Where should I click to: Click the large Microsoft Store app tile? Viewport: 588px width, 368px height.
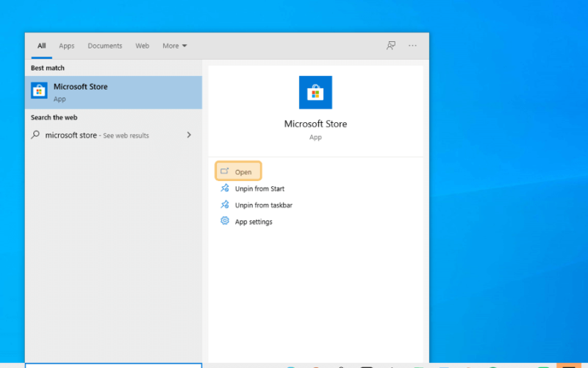pos(315,93)
